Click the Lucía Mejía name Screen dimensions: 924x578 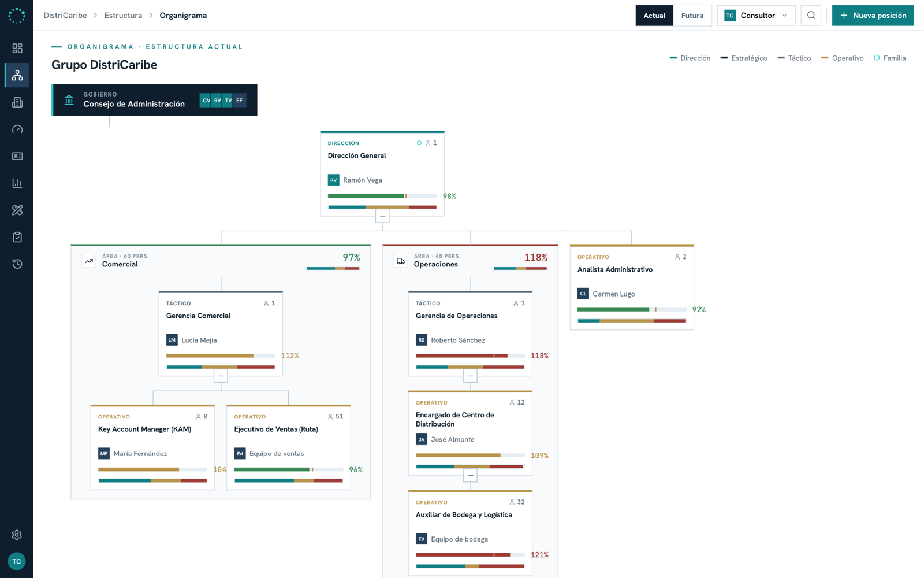pyautogui.click(x=199, y=340)
